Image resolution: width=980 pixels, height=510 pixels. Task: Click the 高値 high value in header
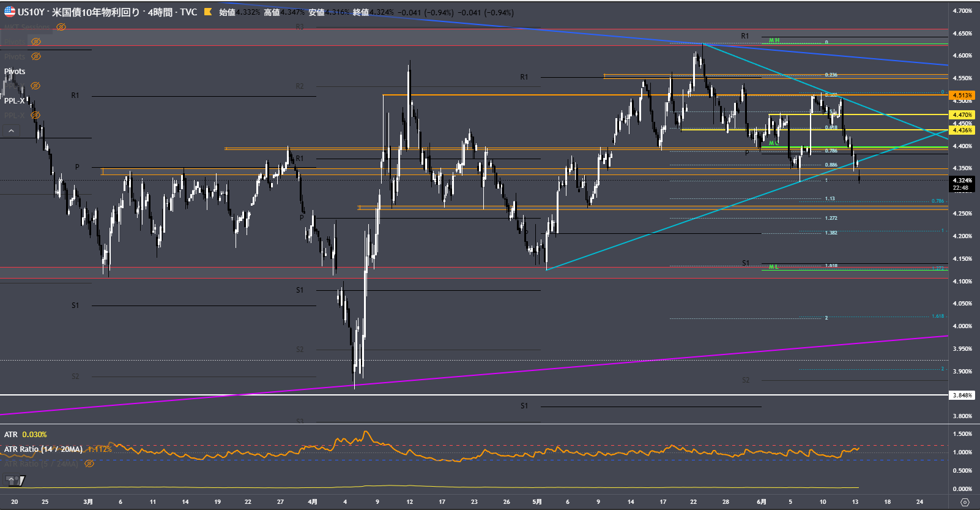coord(292,12)
